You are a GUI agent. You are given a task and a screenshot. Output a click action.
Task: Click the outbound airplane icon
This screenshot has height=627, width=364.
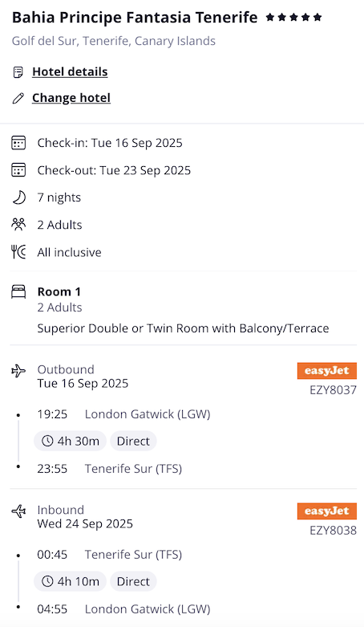pos(18,371)
